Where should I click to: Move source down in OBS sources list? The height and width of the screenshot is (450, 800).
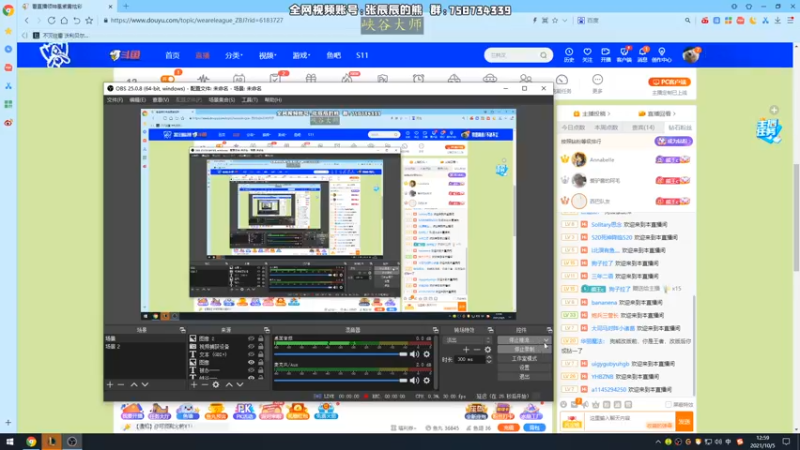coord(240,385)
